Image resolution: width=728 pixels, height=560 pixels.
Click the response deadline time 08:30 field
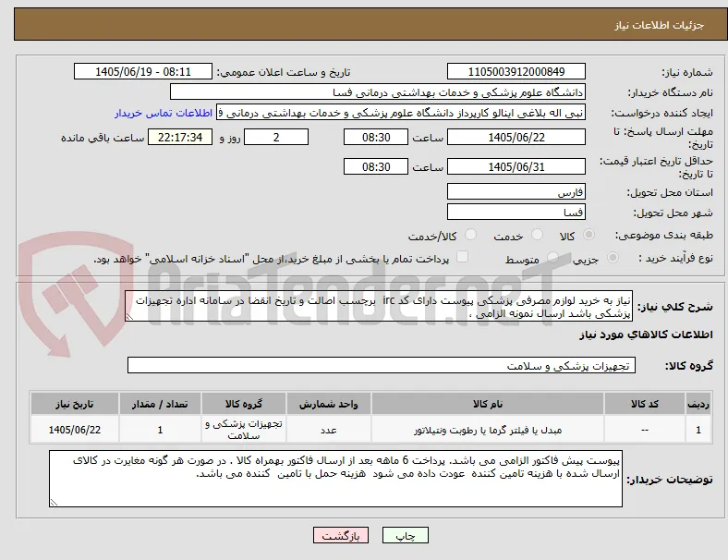tap(376, 138)
